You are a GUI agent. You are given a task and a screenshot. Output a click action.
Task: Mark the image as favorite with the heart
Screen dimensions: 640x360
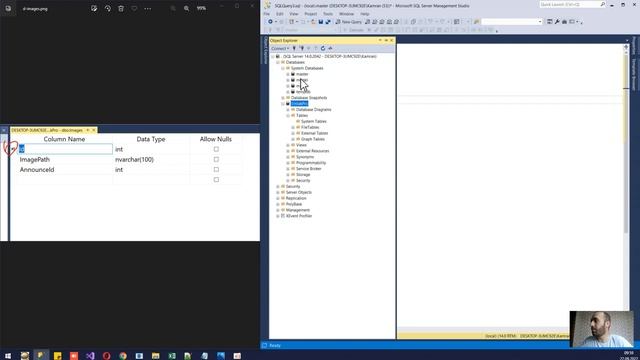click(x=134, y=8)
